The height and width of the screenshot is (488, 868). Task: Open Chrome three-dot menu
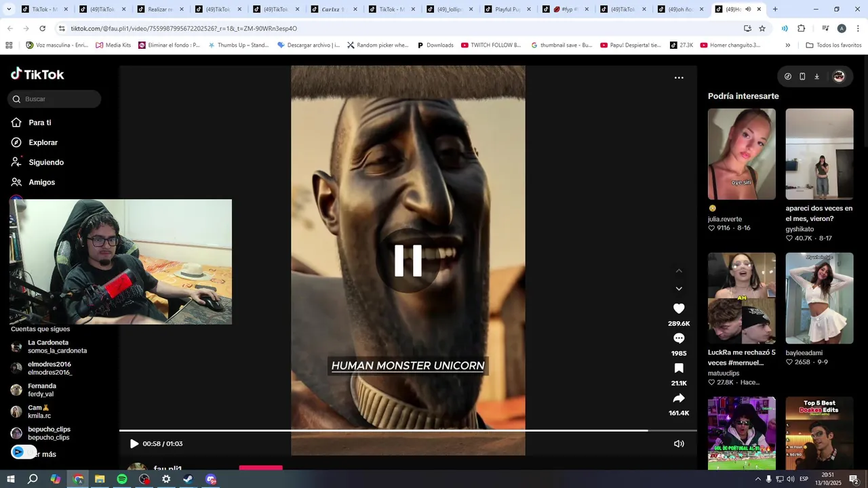click(858, 28)
